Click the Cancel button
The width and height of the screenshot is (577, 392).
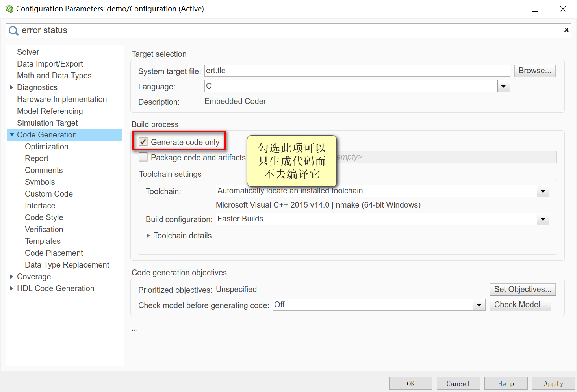458,384
